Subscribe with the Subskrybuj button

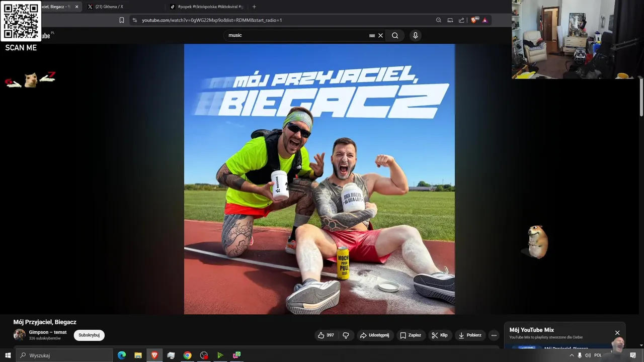[89, 335]
